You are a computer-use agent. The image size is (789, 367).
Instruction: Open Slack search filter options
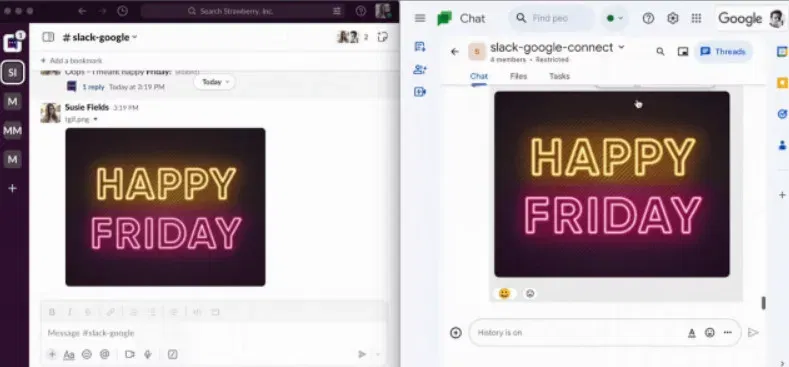coord(337,11)
